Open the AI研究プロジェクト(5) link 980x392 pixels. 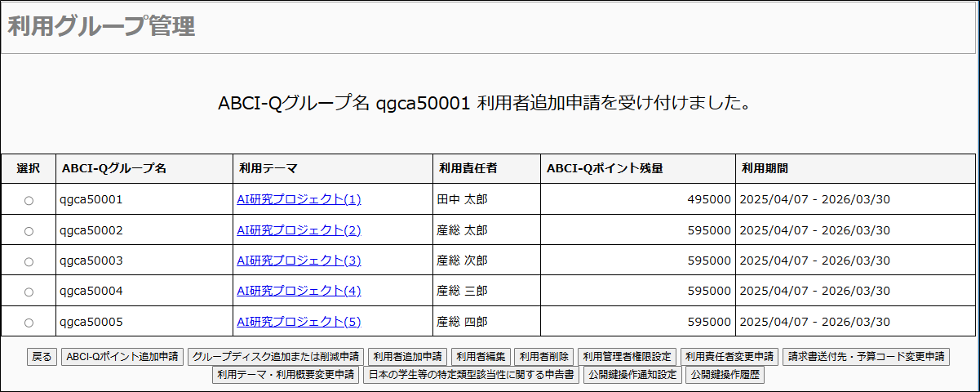(299, 322)
